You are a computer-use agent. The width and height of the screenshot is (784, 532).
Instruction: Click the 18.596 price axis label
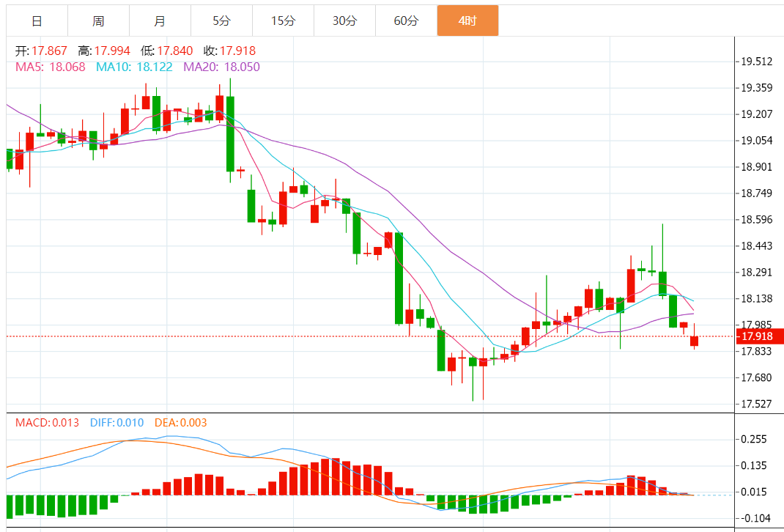tap(756, 220)
